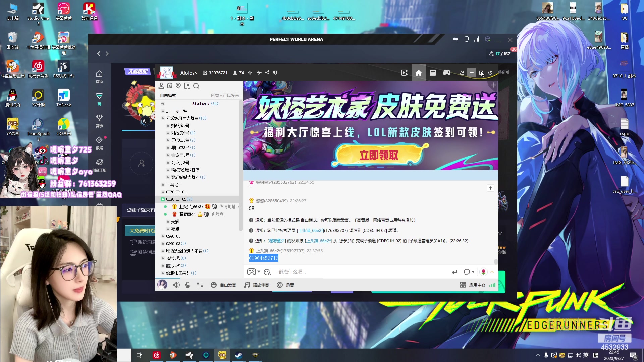Click the scroll-to-top arrow button in chat
Screen dimensions: 644x362
point(490,188)
